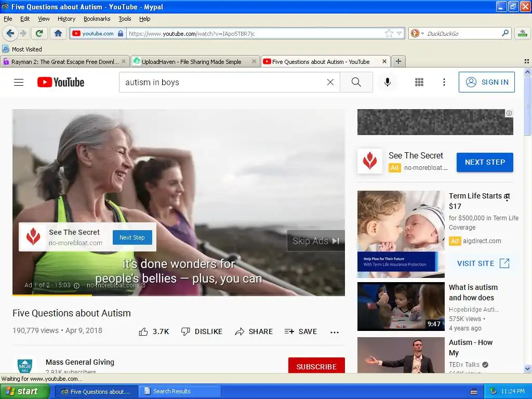
Task: Click the padlock site security icon
Action: tap(121, 33)
